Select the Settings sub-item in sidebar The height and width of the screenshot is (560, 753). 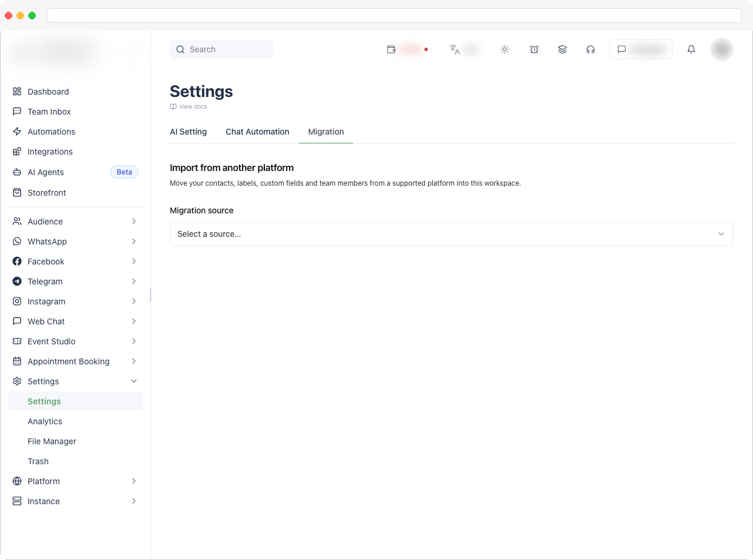click(x=75, y=401)
